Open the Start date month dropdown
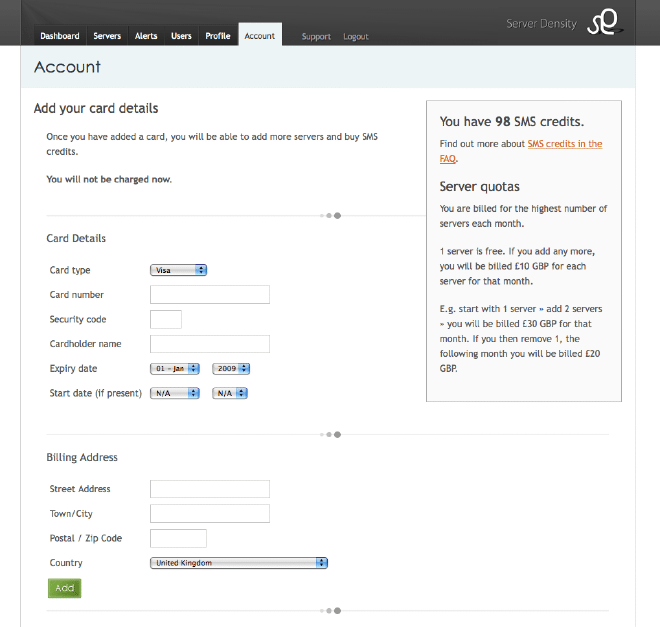 (175, 394)
